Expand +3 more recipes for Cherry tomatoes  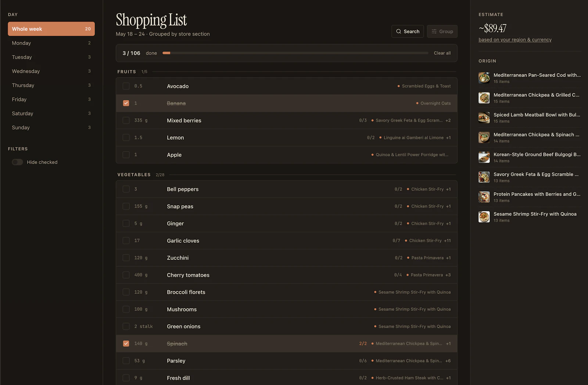click(448, 275)
